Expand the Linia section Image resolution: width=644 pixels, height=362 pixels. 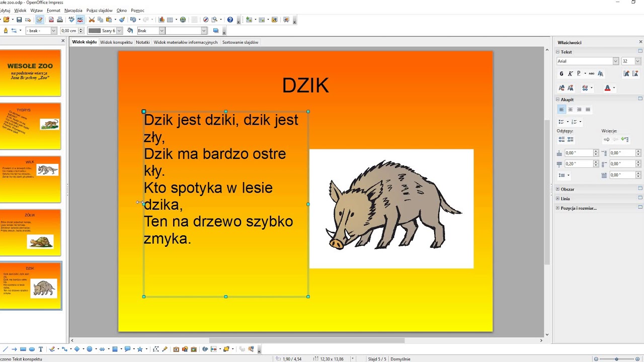click(x=557, y=199)
